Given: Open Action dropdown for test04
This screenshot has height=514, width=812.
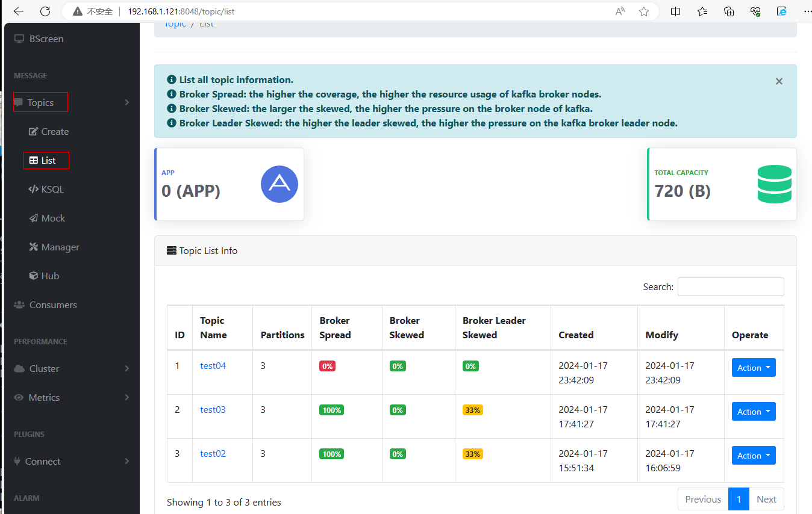Looking at the screenshot, I should pos(753,368).
